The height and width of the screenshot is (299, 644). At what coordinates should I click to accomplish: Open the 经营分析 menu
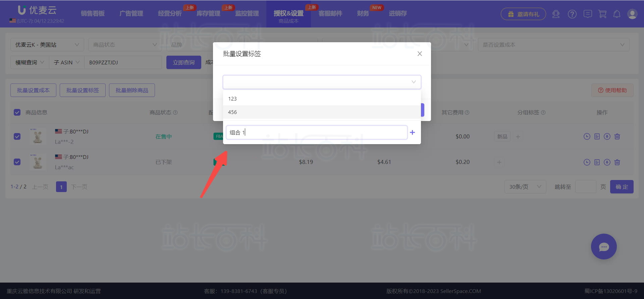pos(170,13)
